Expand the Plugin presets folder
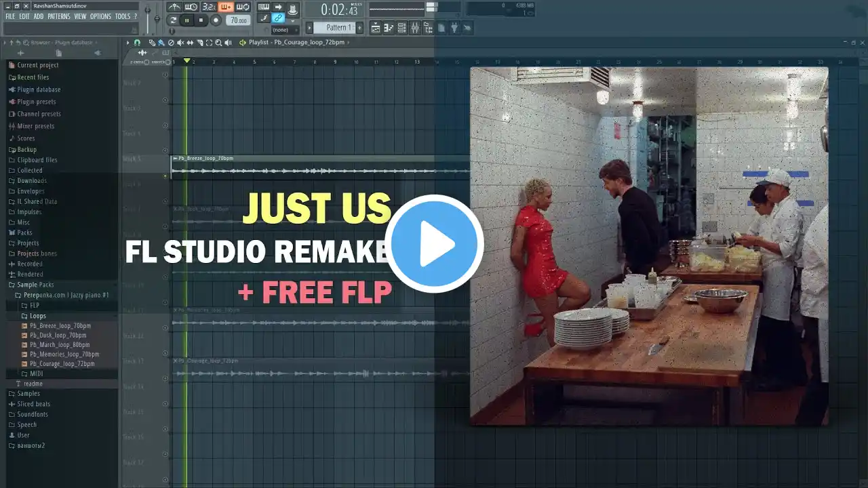This screenshot has height=488, width=868. pyautogui.click(x=37, y=102)
